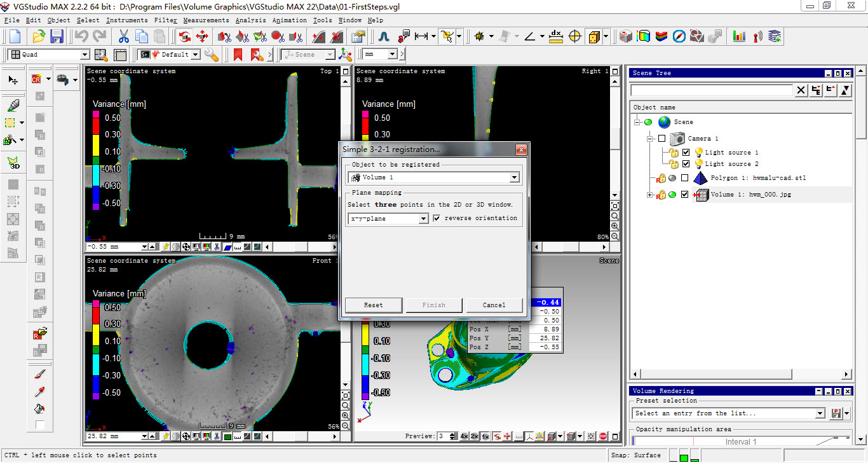Click the 4x preview button in 3D view

465,436
